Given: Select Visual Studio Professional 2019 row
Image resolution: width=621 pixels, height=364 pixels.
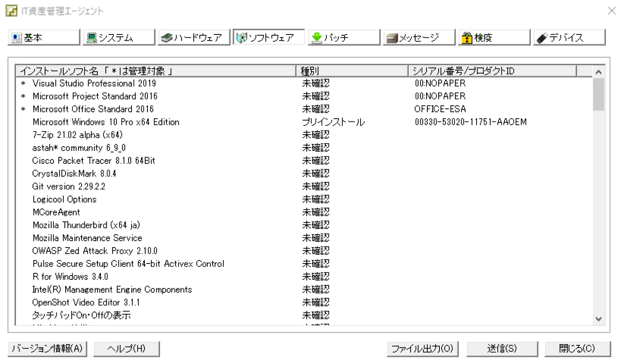Looking at the screenshot, I should tap(304, 83).
